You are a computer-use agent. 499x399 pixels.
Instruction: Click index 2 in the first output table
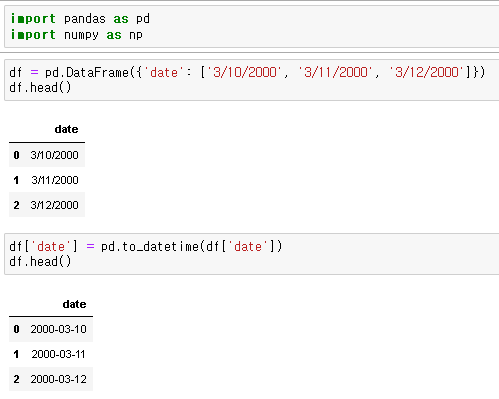point(16,205)
